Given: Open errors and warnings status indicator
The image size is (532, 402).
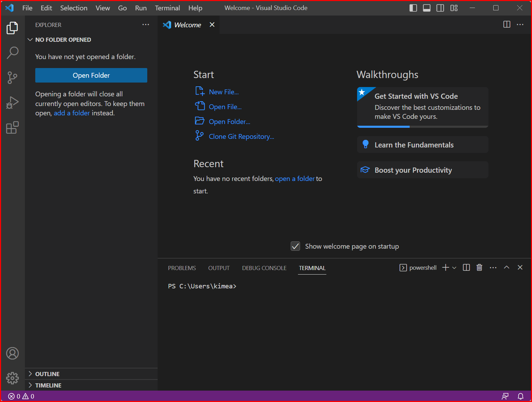Looking at the screenshot, I should point(21,396).
